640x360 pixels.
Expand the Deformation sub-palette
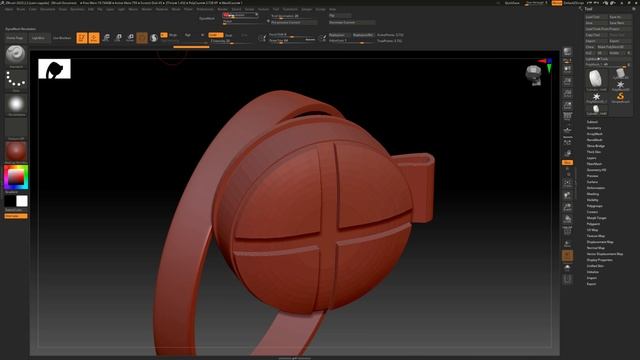pyautogui.click(x=596, y=188)
